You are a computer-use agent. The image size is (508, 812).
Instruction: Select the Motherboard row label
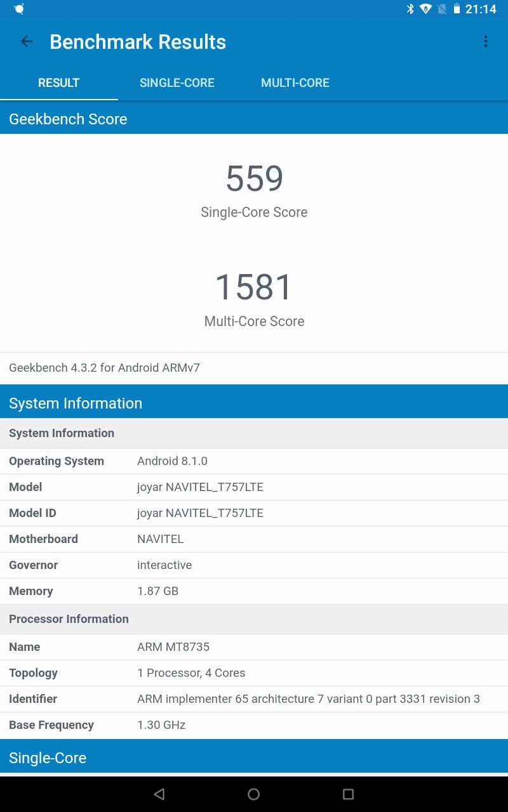point(43,539)
